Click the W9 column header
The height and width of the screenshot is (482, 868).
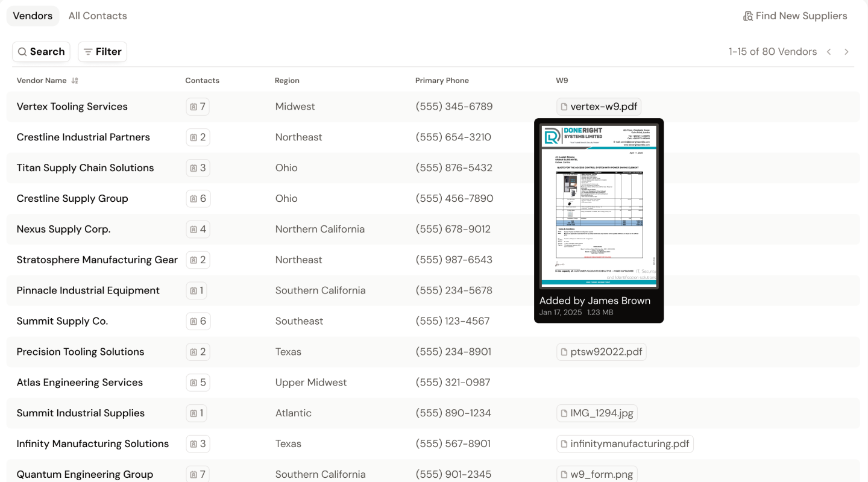pyautogui.click(x=562, y=80)
